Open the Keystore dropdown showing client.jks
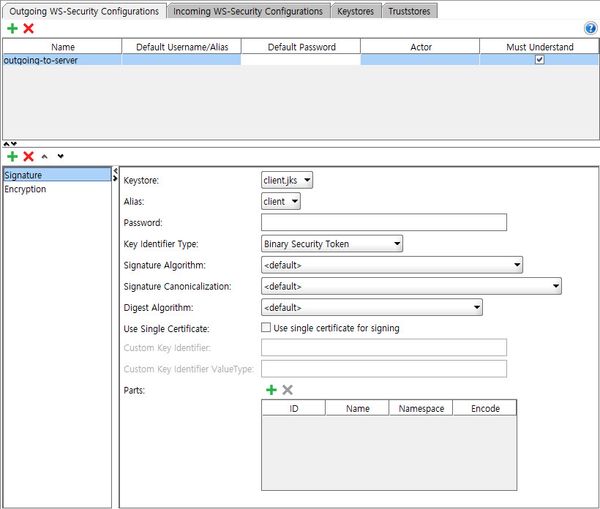The height and width of the screenshot is (509, 600). (287, 180)
